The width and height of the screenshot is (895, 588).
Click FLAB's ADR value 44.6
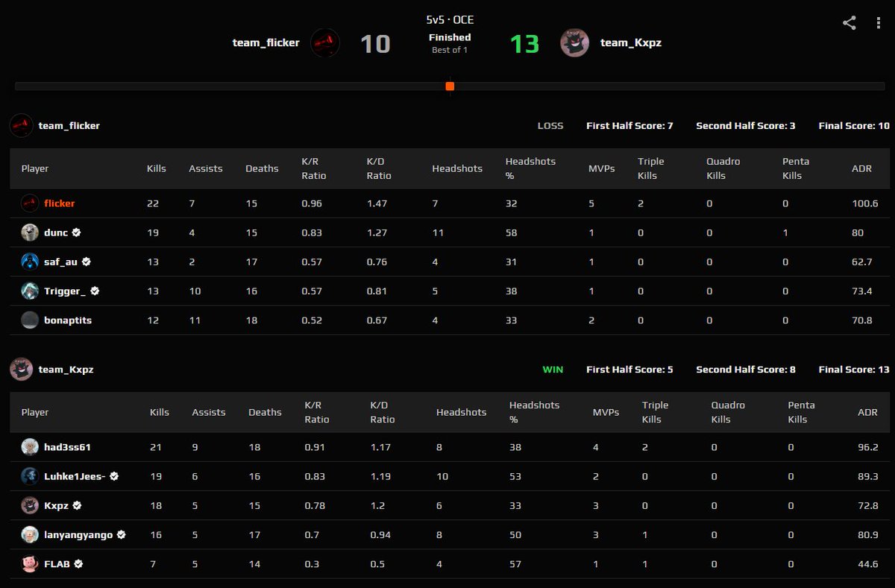pos(867,564)
